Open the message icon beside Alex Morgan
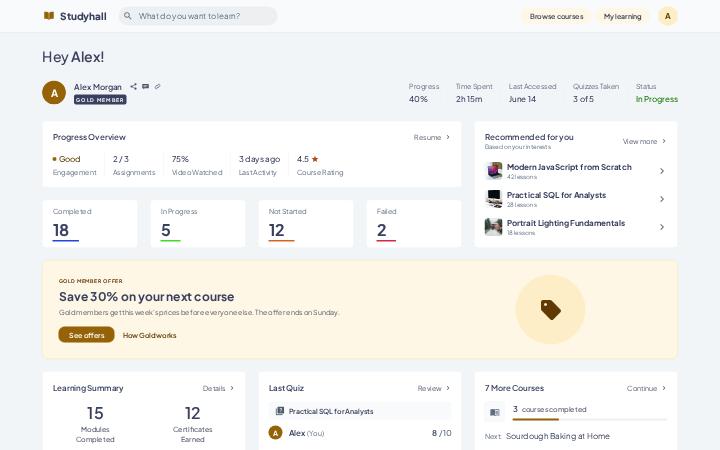The width and height of the screenshot is (720, 450). (x=145, y=86)
